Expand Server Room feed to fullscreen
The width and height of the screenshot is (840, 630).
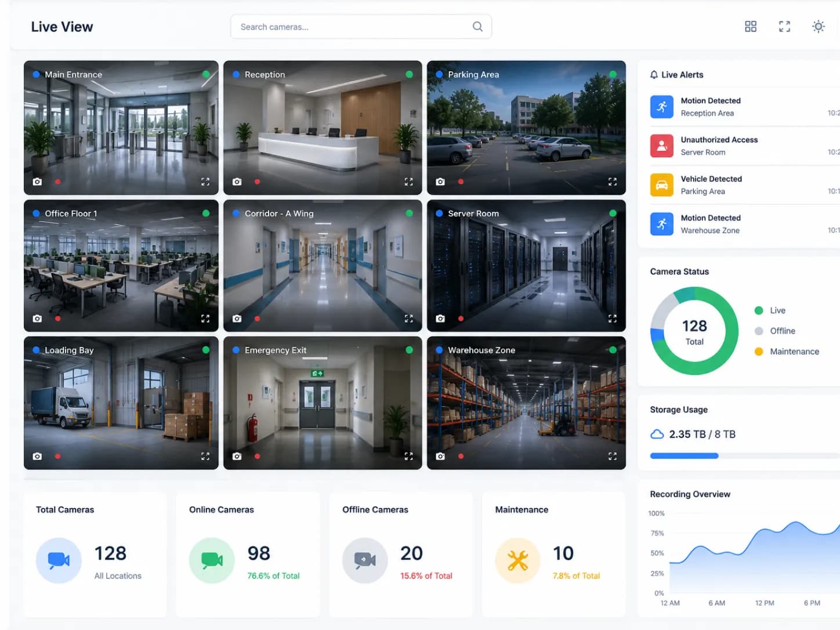coord(612,318)
